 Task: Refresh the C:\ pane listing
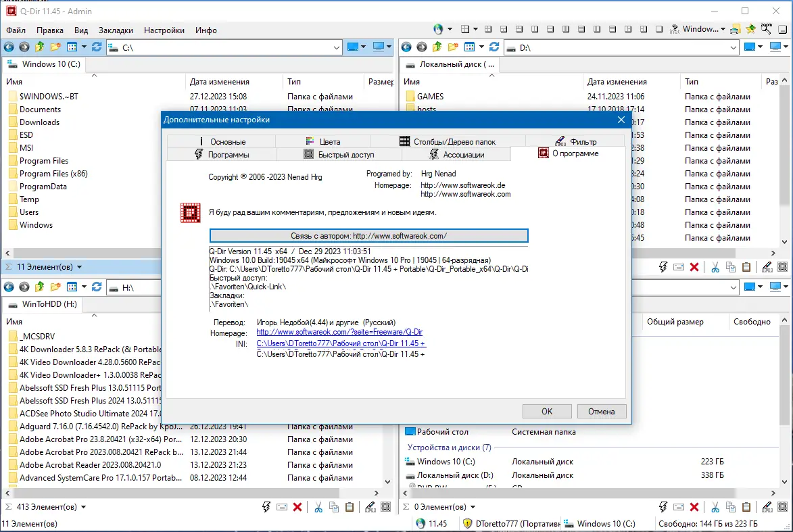97,47
